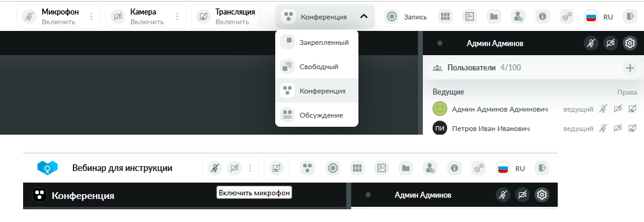Open gear settings in Админ Админов header below Вебинар toolbar

coord(542,195)
